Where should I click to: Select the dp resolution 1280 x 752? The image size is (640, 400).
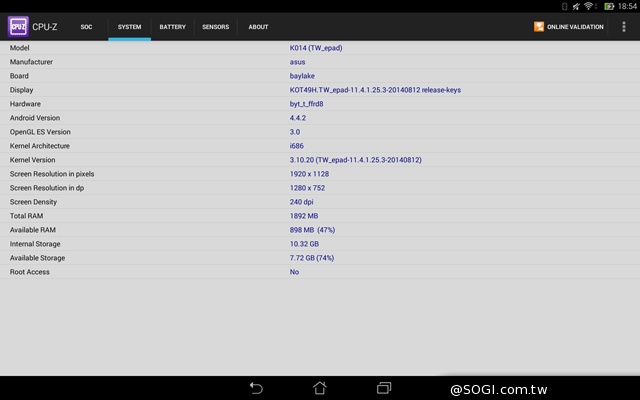pyautogui.click(x=307, y=188)
